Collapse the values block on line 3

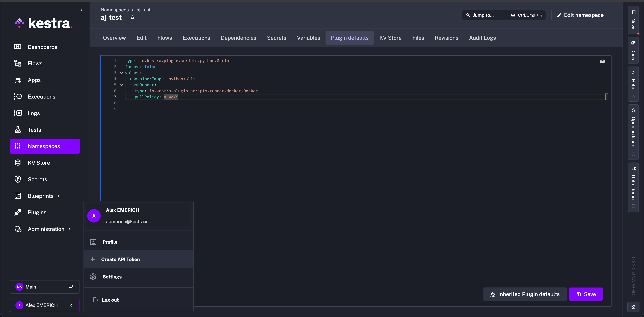pyautogui.click(x=121, y=73)
